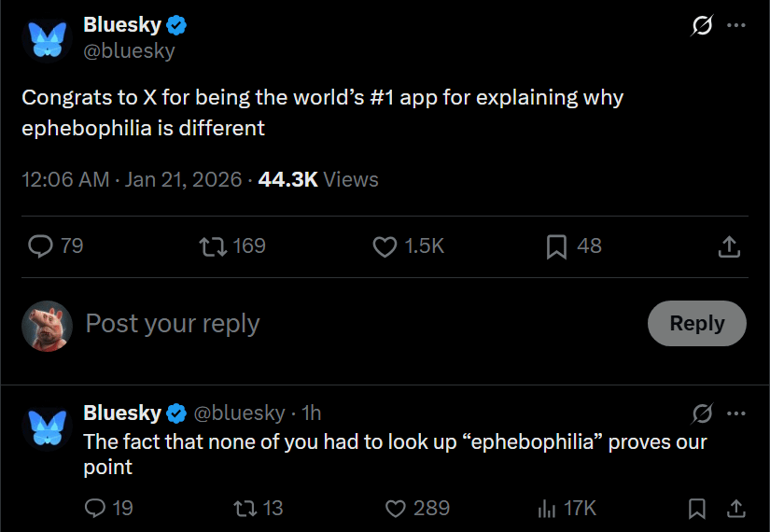
Task: View the 17K views analytics on reply
Action: click(547, 508)
